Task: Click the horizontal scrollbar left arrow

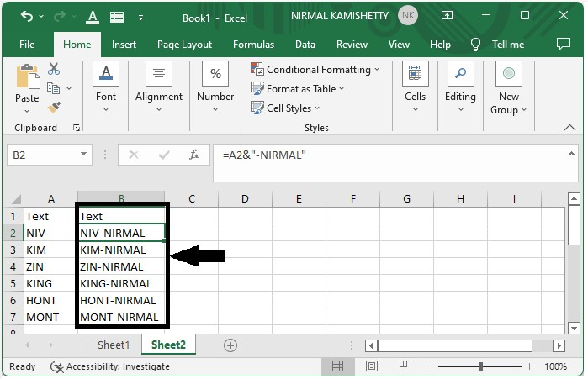Action: point(371,345)
